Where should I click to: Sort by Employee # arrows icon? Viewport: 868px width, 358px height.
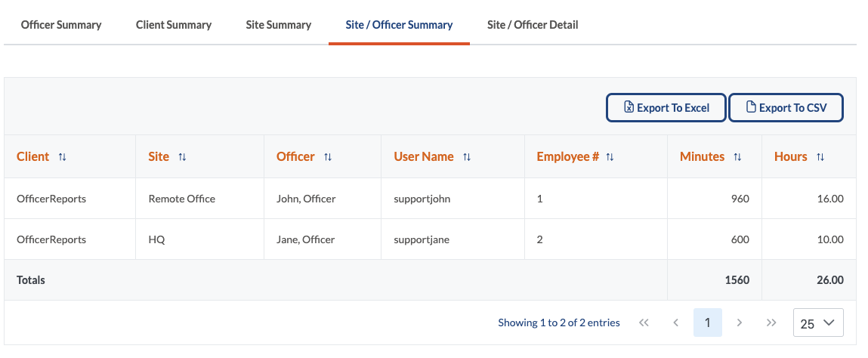pos(610,157)
